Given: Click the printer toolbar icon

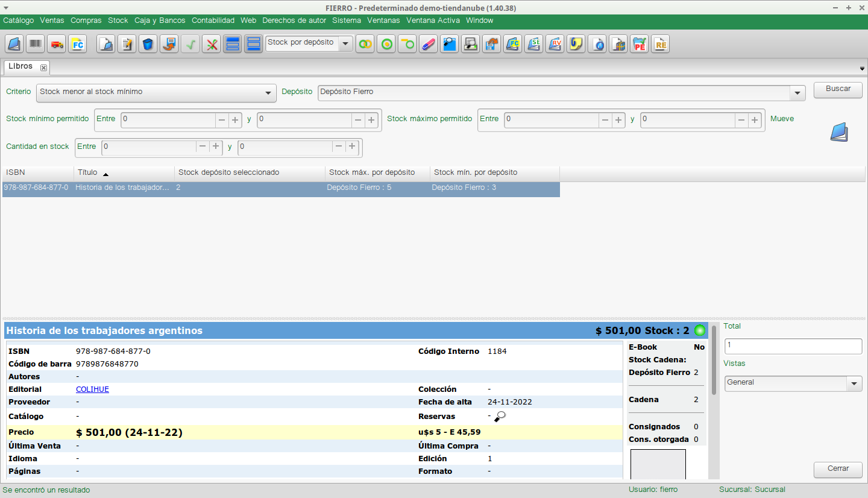Looking at the screenshot, I should tap(470, 44).
